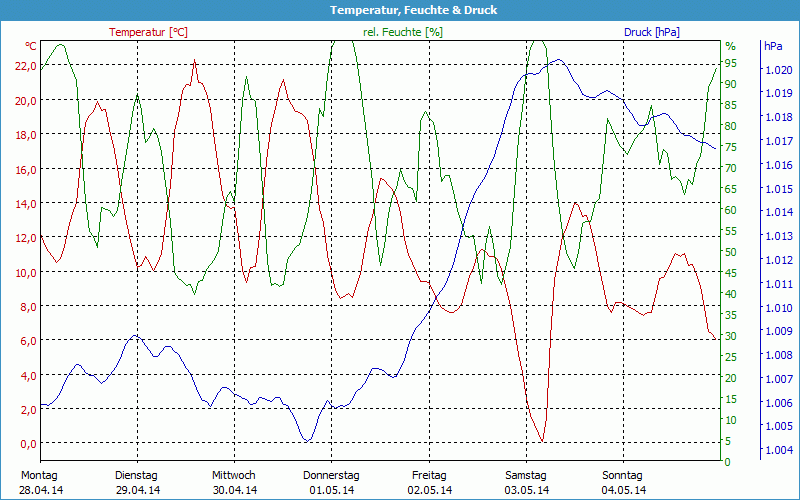Click the '90' humidity axis value
800x500 pixels.
pos(731,84)
